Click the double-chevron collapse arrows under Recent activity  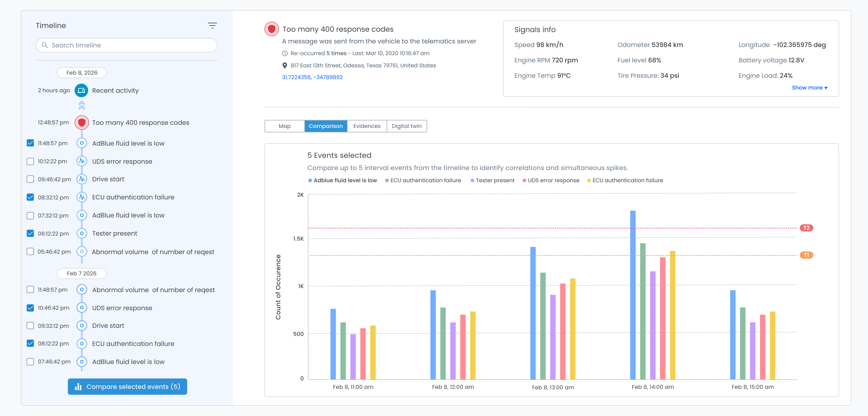[x=82, y=106]
